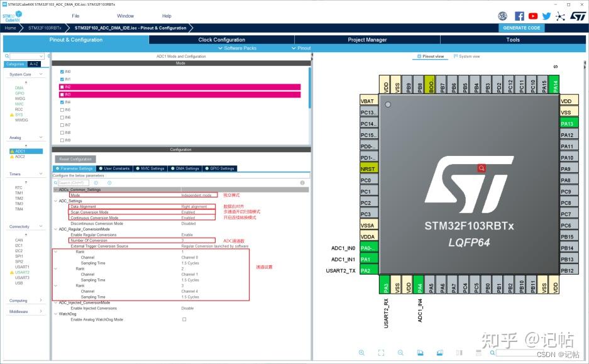Expand the Analog category in the left sidebar
The image size is (589, 364).
(x=41, y=137)
